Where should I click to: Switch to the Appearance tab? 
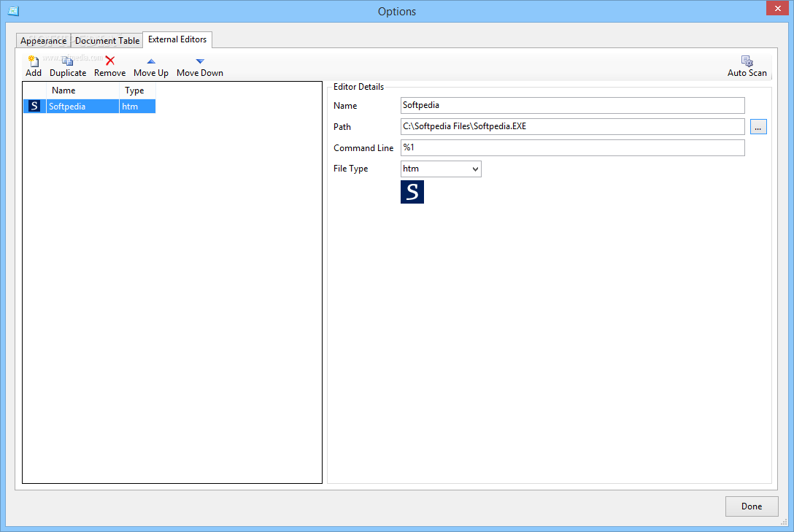click(44, 40)
